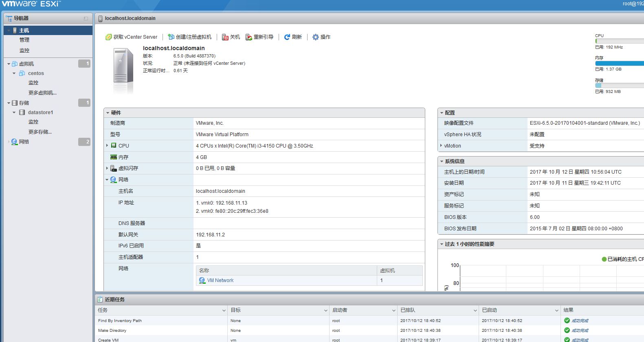Open the target column dropdown arrow
This screenshot has width=644, height=342.
[x=325, y=311]
